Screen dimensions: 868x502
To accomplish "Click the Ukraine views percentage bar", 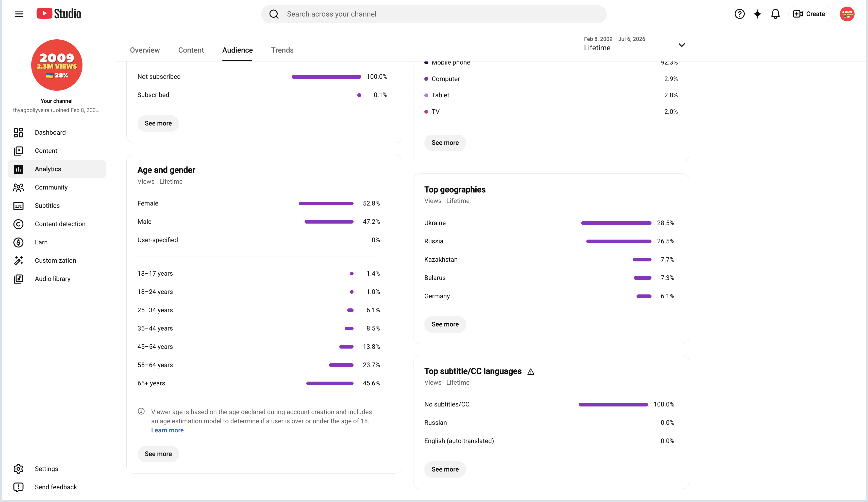I will (x=616, y=223).
